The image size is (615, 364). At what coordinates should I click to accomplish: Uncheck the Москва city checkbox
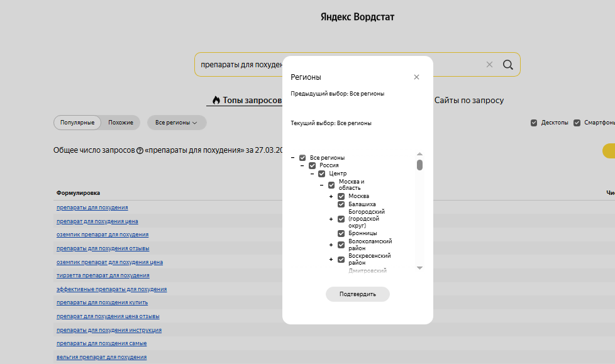(341, 196)
